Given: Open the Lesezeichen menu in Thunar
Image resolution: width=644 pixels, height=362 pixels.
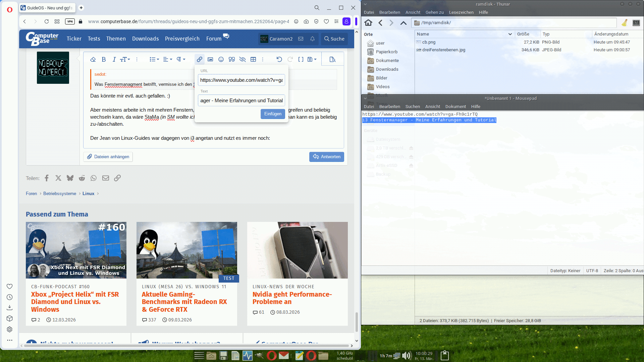Looking at the screenshot, I should 461,12.
